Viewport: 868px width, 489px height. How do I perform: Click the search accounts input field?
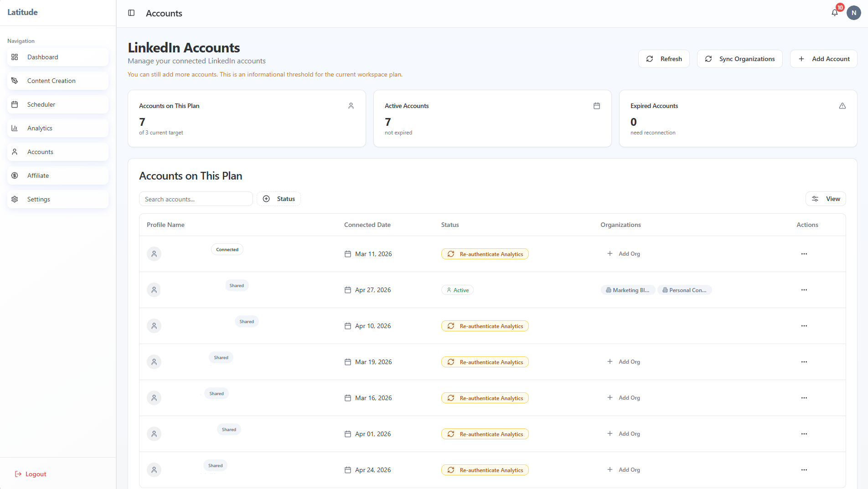click(x=196, y=199)
